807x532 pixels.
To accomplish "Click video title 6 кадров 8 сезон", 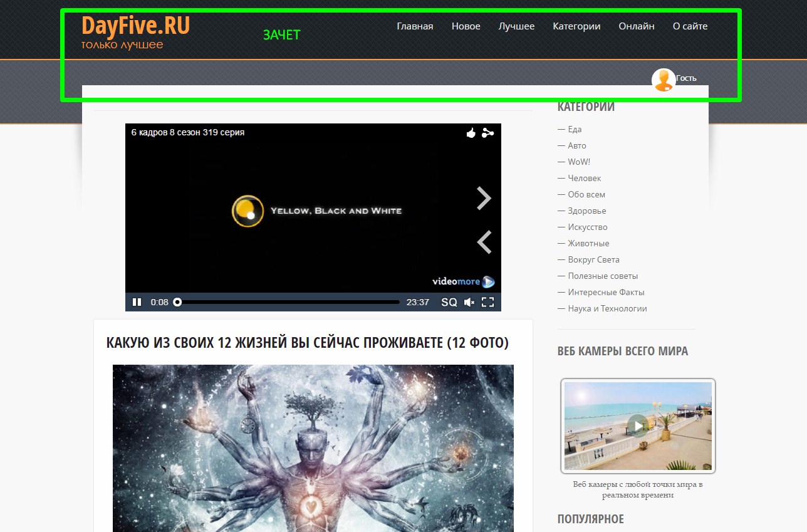I will tap(188, 132).
